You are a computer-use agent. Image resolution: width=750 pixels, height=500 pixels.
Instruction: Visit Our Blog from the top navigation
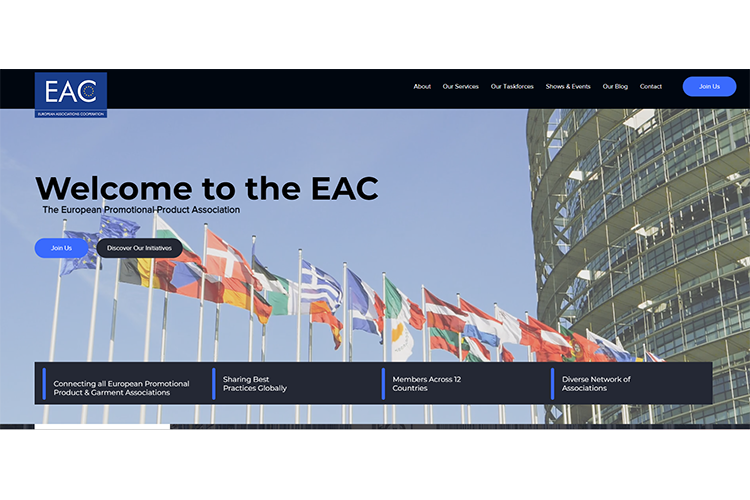[615, 87]
